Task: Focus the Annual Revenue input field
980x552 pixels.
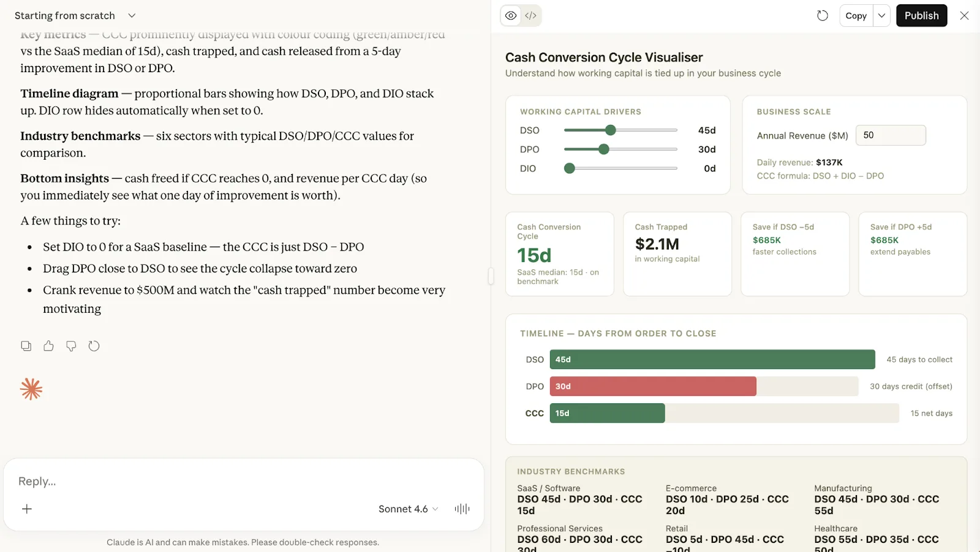Action: click(x=891, y=135)
